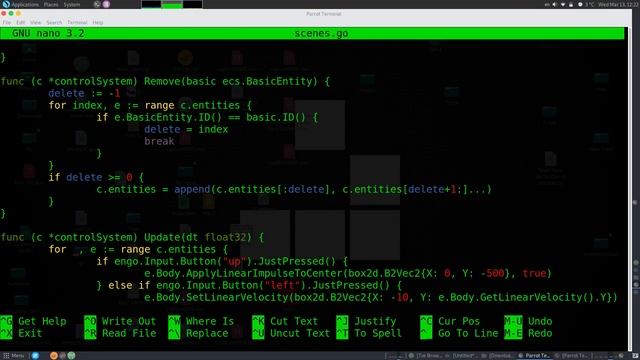Click the Button("up").JustPressed() line
The height and width of the screenshot is (360, 640).
tap(222, 261)
